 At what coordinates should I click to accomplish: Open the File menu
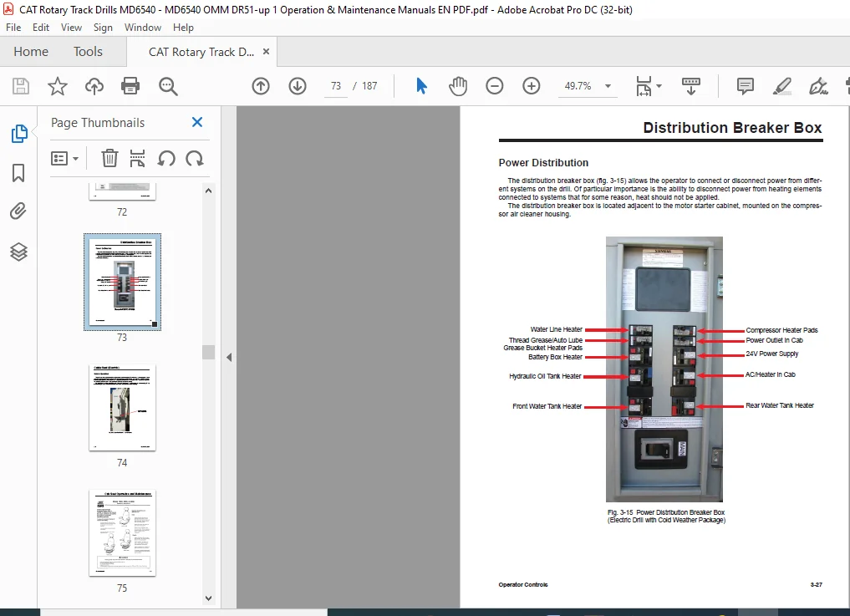tap(13, 27)
